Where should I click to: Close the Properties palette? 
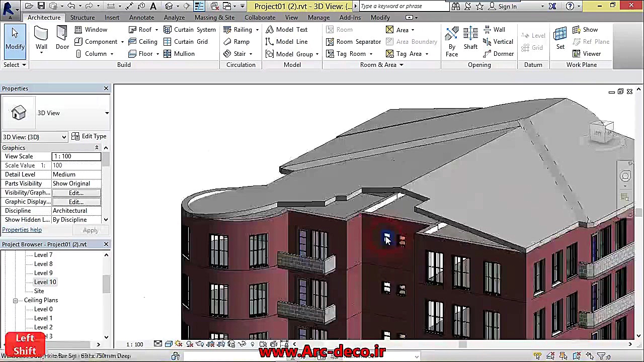pos(106,88)
